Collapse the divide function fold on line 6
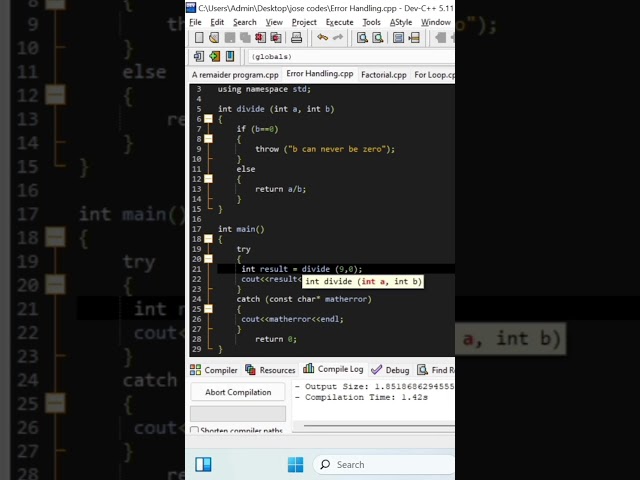This screenshot has height=480, width=640. (208, 119)
